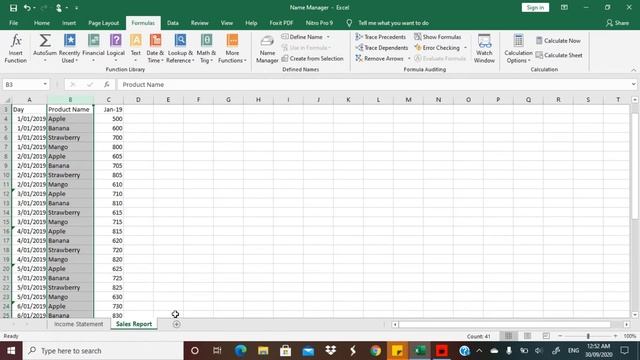Screen dimensions: 640x360
Task: Expand the Remove Arrows dropdown arrow
Action: click(x=409, y=58)
